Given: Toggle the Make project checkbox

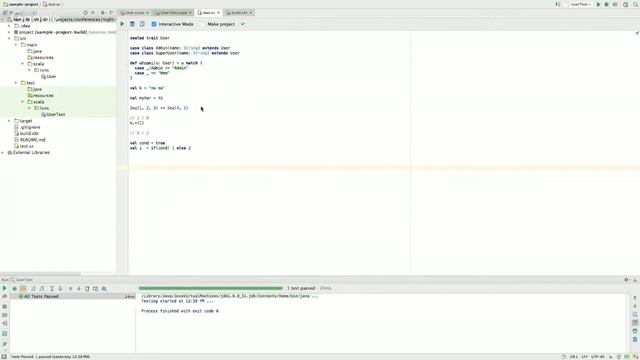Looking at the screenshot, I should click(203, 24).
